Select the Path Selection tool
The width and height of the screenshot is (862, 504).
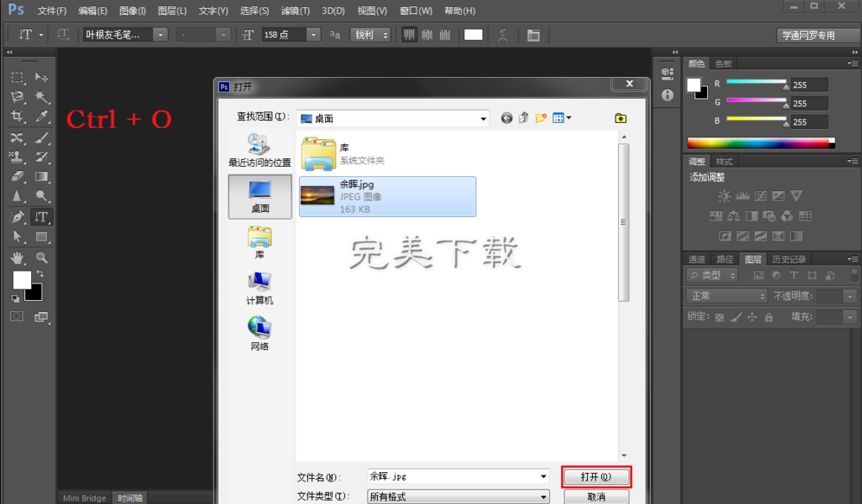tap(17, 237)
